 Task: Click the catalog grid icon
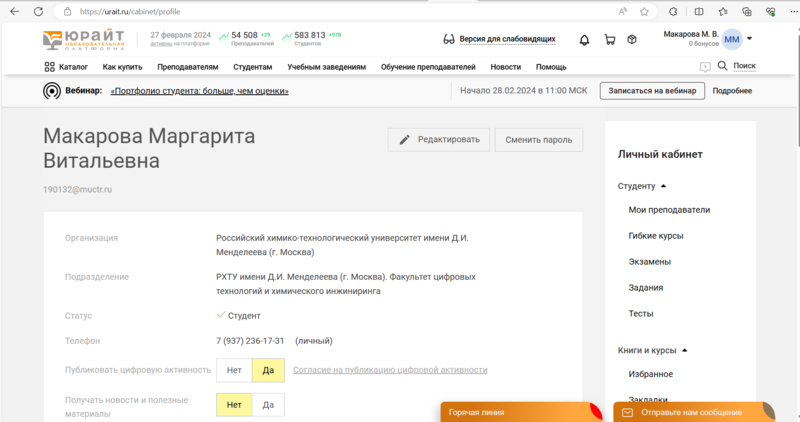[x=49, y=67]
